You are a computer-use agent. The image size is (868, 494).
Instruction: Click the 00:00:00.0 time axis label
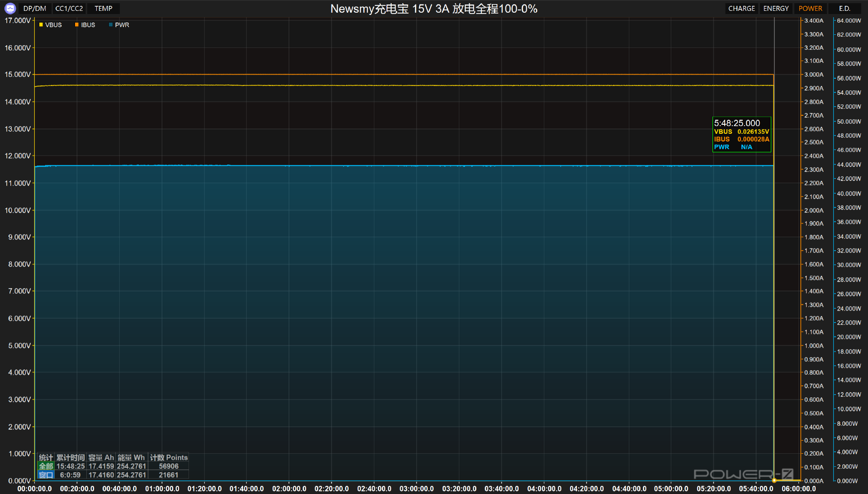[x=34, y=489]
